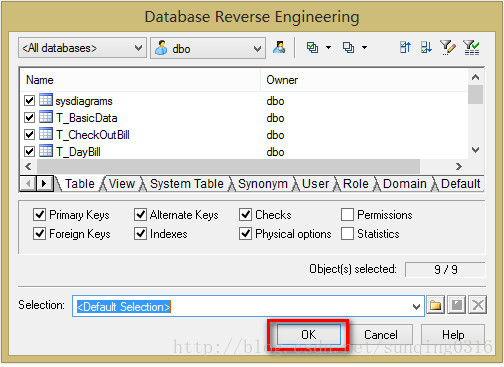This screenshot has height=367, width=504.
Task: Select the T_BasicData row name
Action: (86, 118)
